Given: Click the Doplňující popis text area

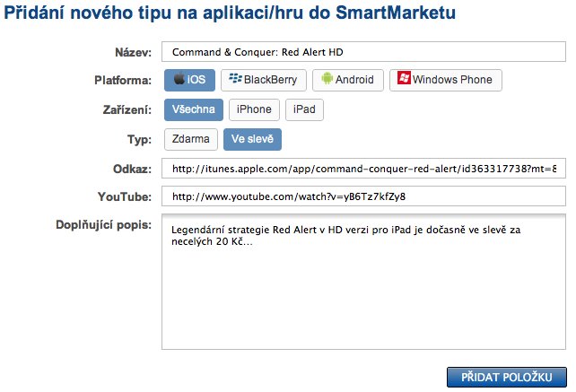Looking at the screenshot, I should 363,281.
